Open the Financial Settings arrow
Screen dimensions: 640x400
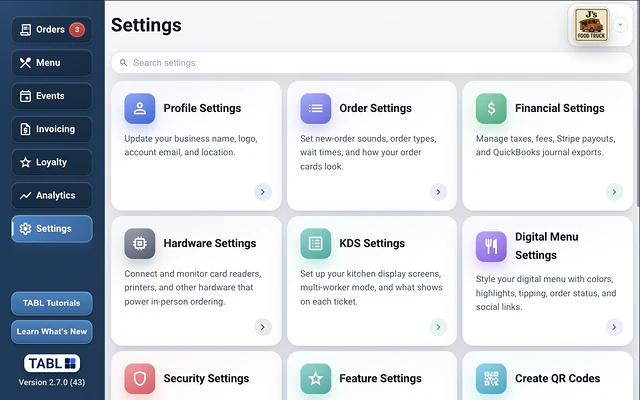click(x=614, y=192)
